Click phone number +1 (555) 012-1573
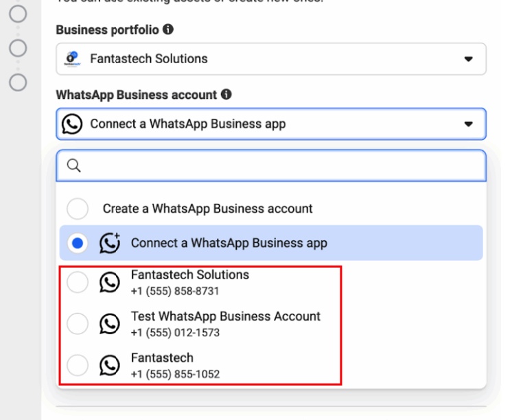Screen dimensions: 523x420 [175, 333]
